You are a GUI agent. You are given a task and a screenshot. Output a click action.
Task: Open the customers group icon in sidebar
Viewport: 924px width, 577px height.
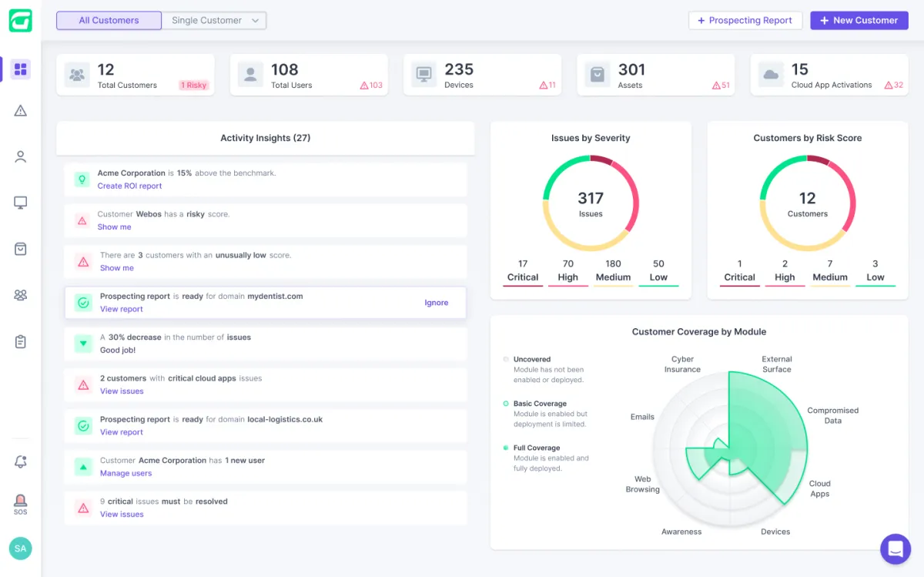21,295
